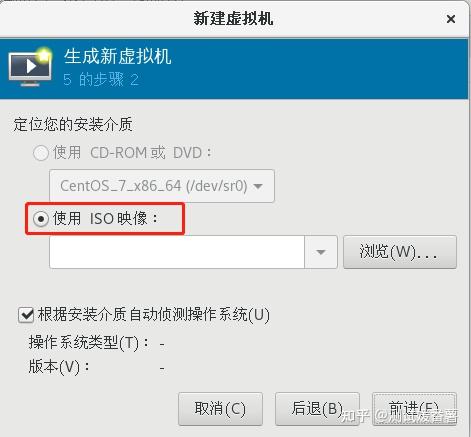Click the 版本(V) label
This screenshot has height=437, width=471.
pos(59,367)
